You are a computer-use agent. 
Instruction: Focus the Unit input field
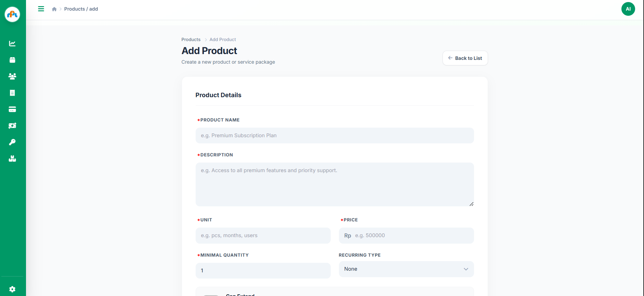(x=263, y=235)
